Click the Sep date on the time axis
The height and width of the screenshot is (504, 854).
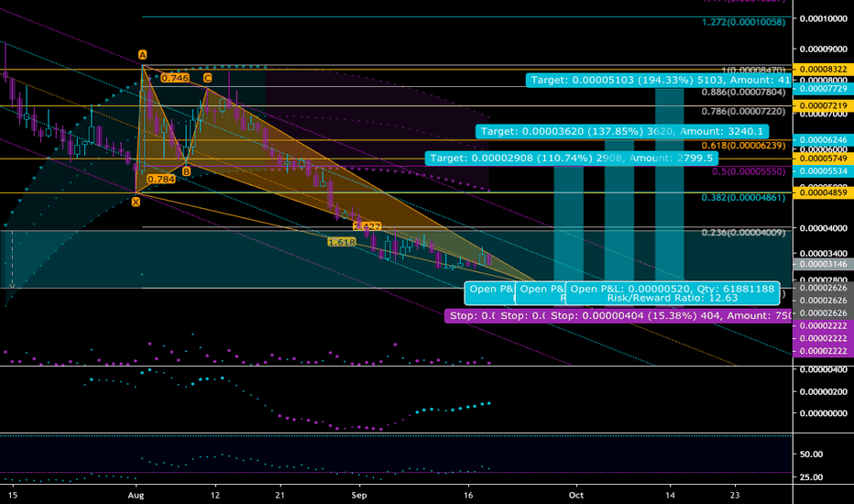coord(359,495)
